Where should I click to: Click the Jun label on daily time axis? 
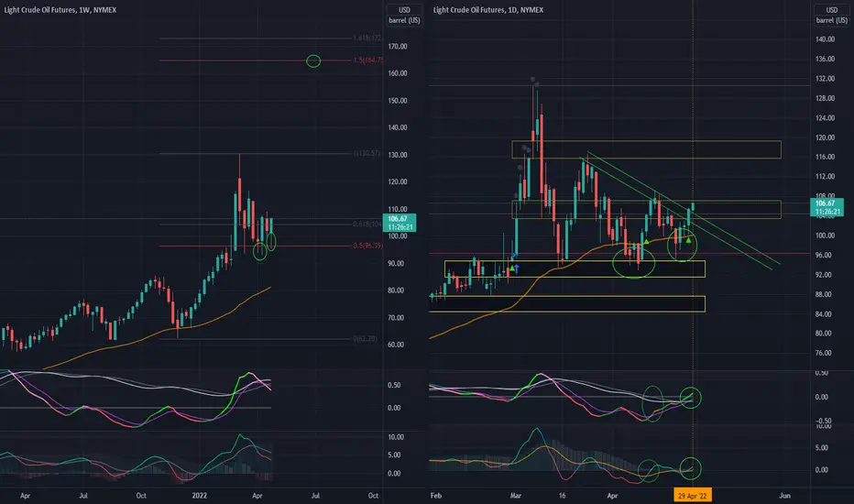(784, 495)
